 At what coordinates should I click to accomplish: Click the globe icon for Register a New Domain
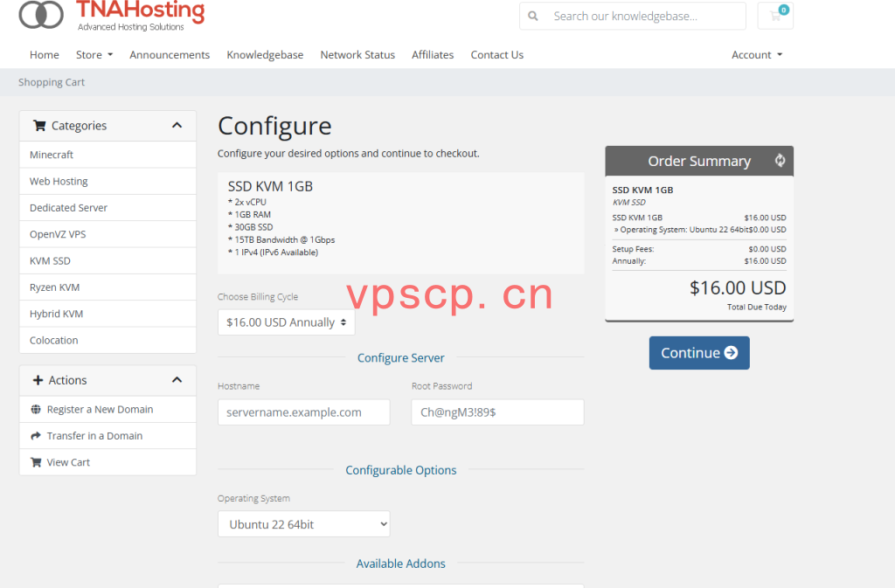tap(35, 410)
